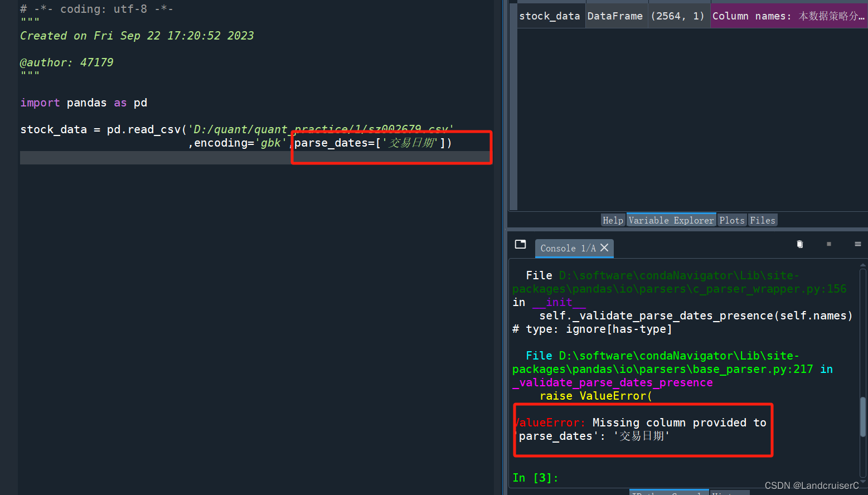Screen dimensions: 868x495
Task: Click the interrupt kernel stop icon
Action: 829,244
